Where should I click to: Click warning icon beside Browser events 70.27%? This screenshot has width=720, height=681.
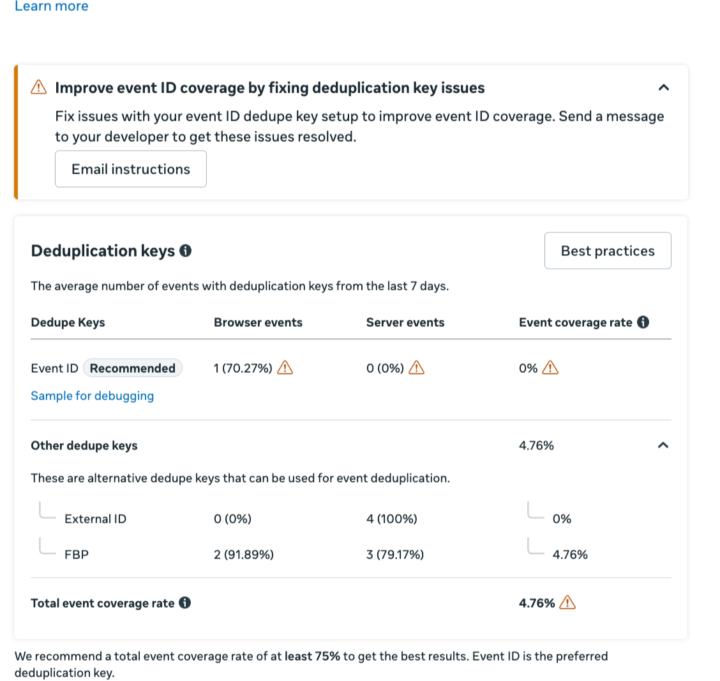pyautogui.click(x=285, y=368)
